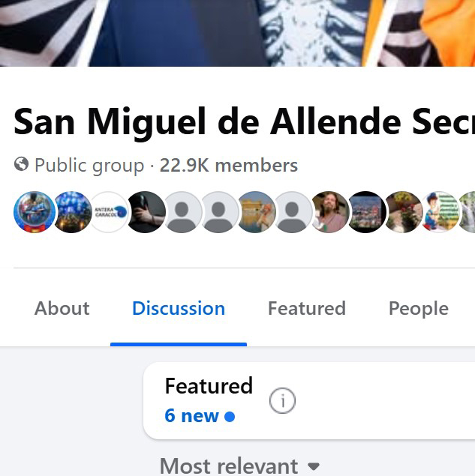Open the bearded man member avatar

point(330,212)
